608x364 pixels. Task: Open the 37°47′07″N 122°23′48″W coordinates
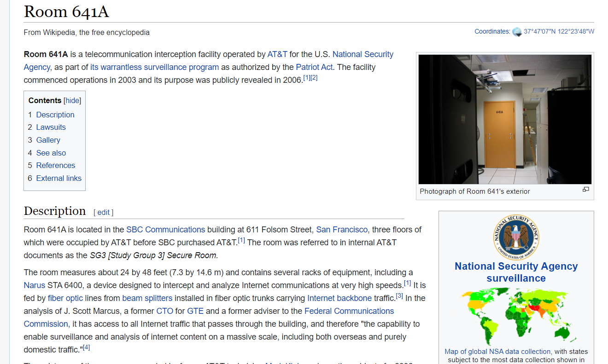pos(559,31)
